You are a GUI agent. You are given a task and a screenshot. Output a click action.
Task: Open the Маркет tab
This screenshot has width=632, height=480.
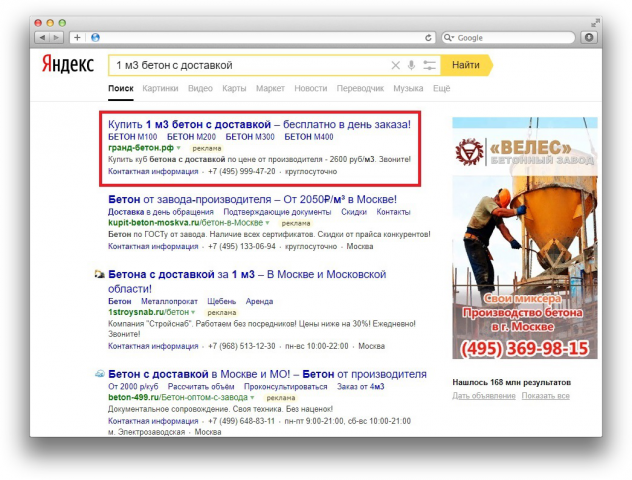(x=270, y=88)
